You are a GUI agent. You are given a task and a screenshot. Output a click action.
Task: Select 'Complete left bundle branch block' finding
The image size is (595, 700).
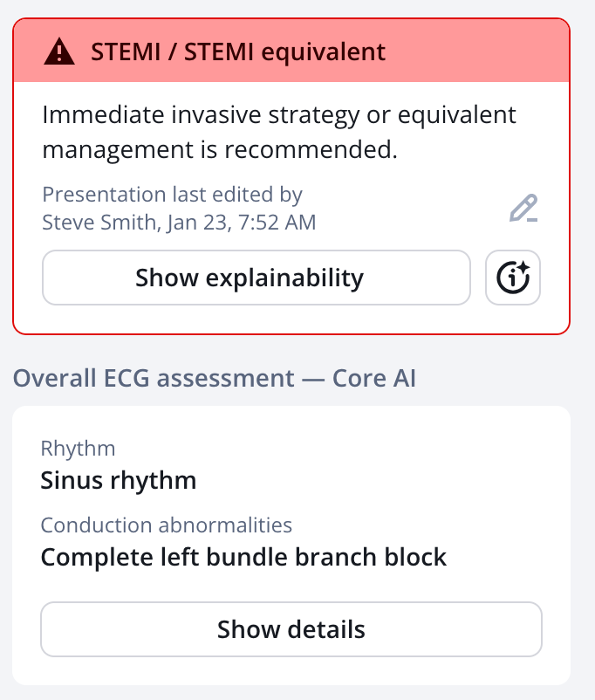tap(243, 557)
